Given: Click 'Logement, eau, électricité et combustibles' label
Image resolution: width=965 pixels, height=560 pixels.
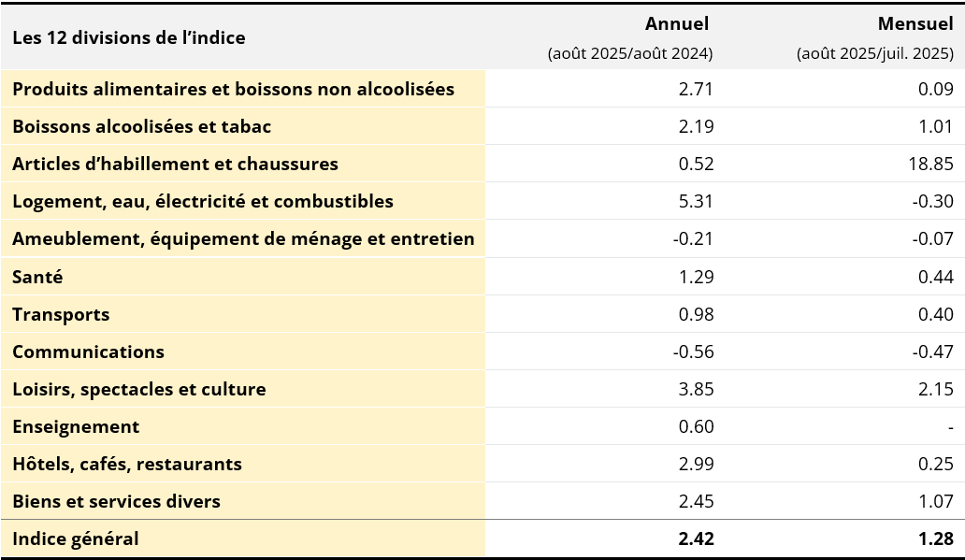Looking at the screenshot, I should (203, 201).
